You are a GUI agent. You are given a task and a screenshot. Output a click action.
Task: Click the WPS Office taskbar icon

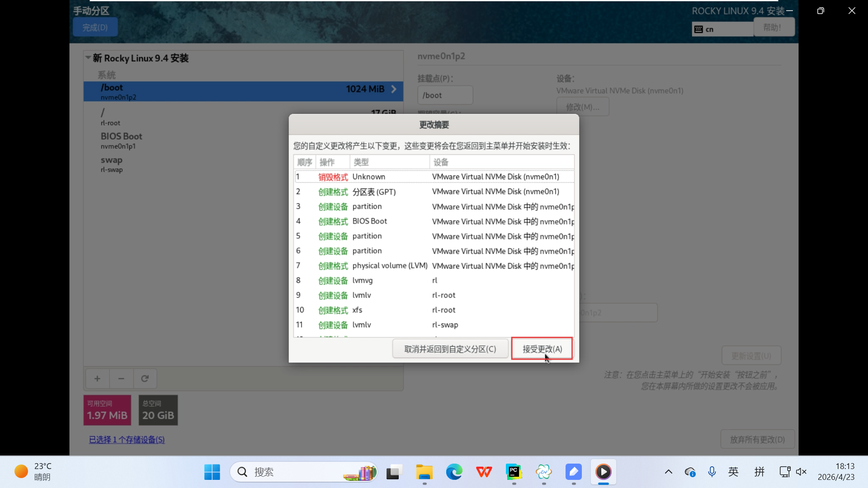(484, 472)
